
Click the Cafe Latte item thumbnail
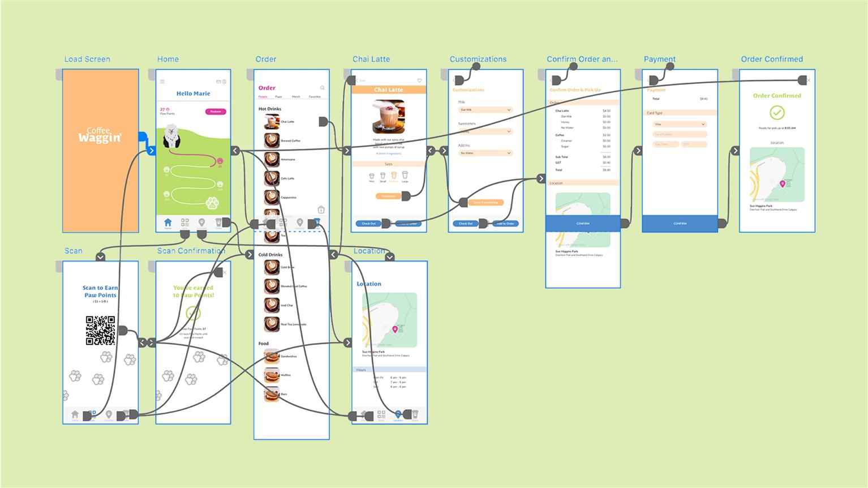[x=272, y=178]
